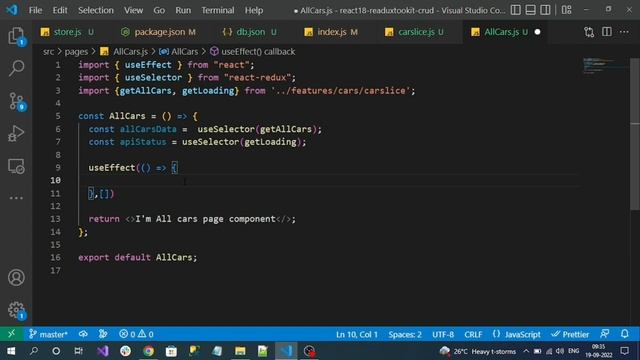Image resolution: width=640 pixels, height=360 pixels.
Task: Select src in the breadcrumb
Action: pyautogui.click(x=48, y=51)
